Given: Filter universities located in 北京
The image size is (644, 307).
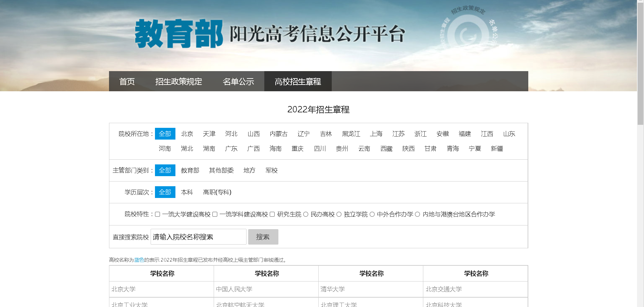Looking at the screenshot, I should click(187, 134).
